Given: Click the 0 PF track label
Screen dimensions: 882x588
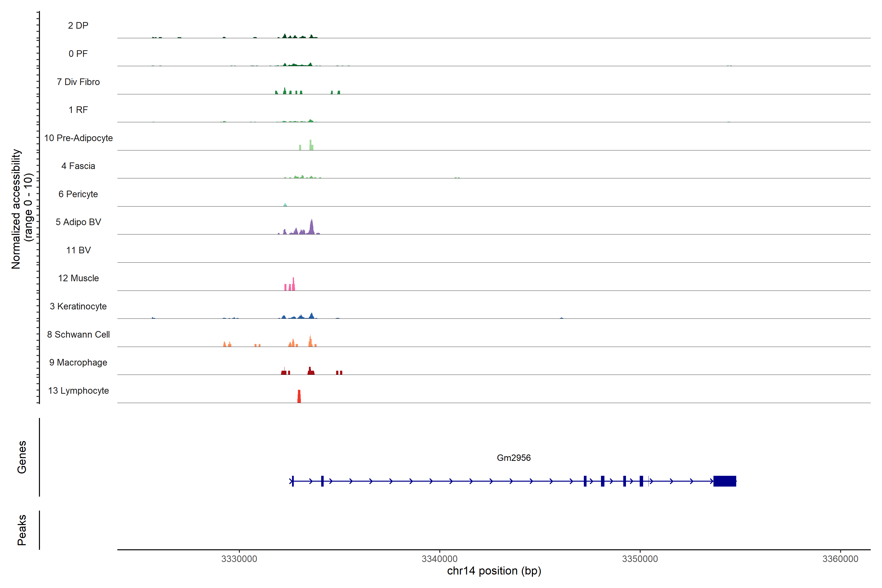Looking at the screenshot, I should 78,54.
